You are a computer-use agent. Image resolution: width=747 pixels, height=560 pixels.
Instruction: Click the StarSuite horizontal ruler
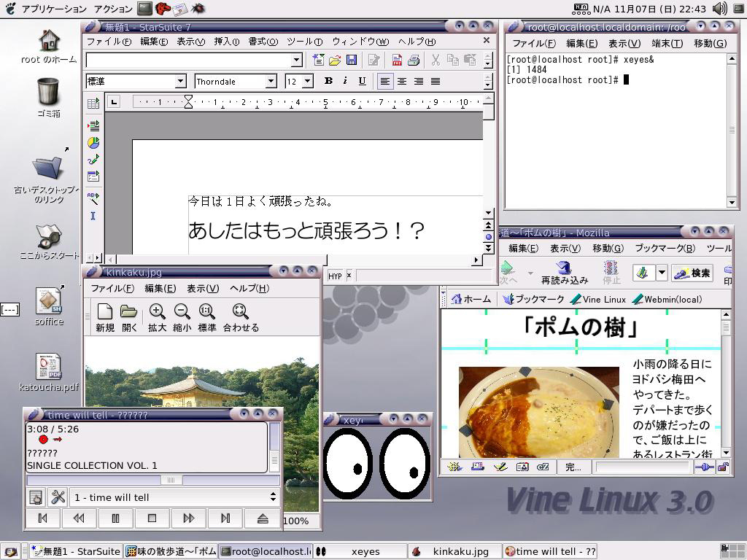307,102
